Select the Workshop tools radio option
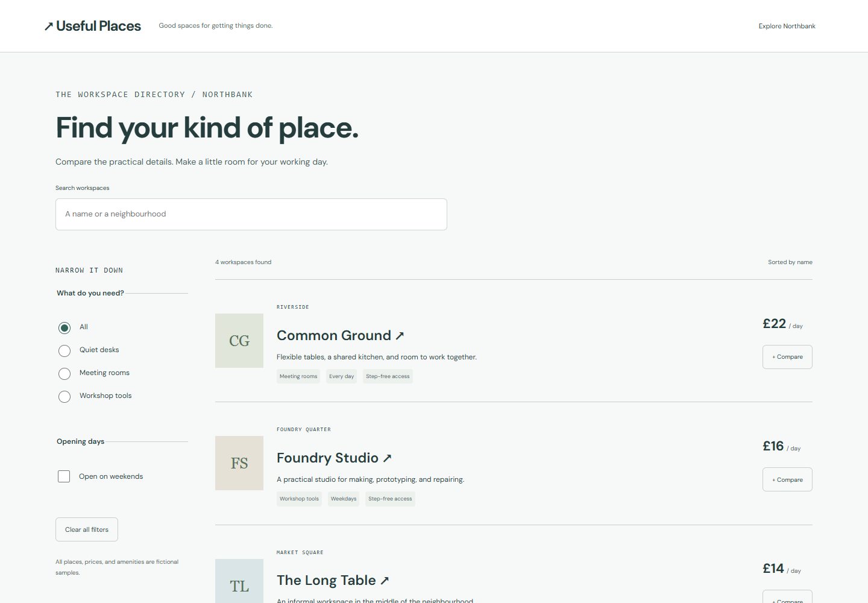The height and width of the screenshot is (603, 868). tap(64, 396)
